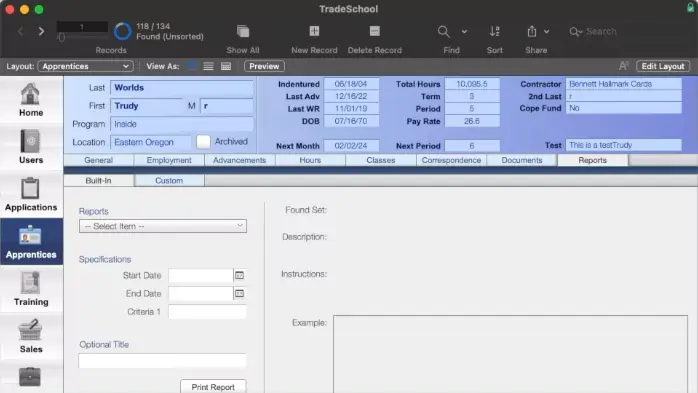Open the Applications sidebar section
The width and height of the screenshot is (698, 393).
pyautogui.click(x=31, y=194)
